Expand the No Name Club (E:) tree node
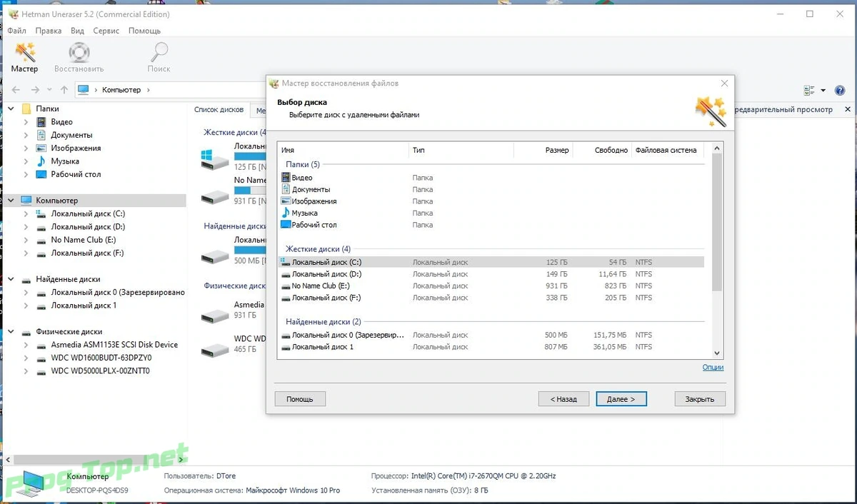This screenshot has height=504, width=857. point(26,240)
